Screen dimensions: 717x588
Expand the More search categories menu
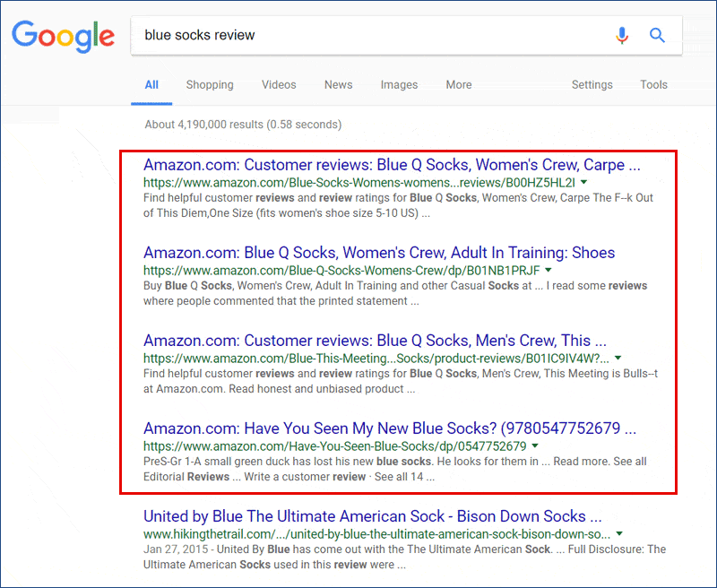coord(459,84)
